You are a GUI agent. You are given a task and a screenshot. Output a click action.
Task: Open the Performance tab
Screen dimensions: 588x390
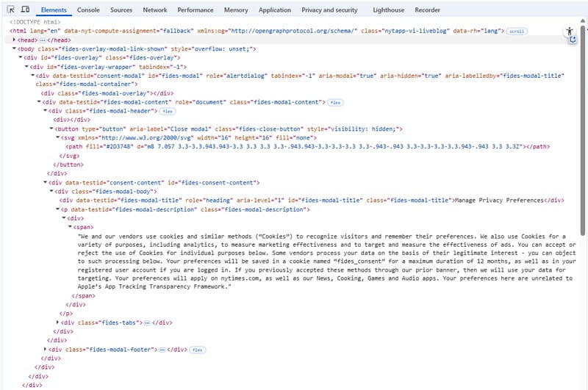pos(196,10)
